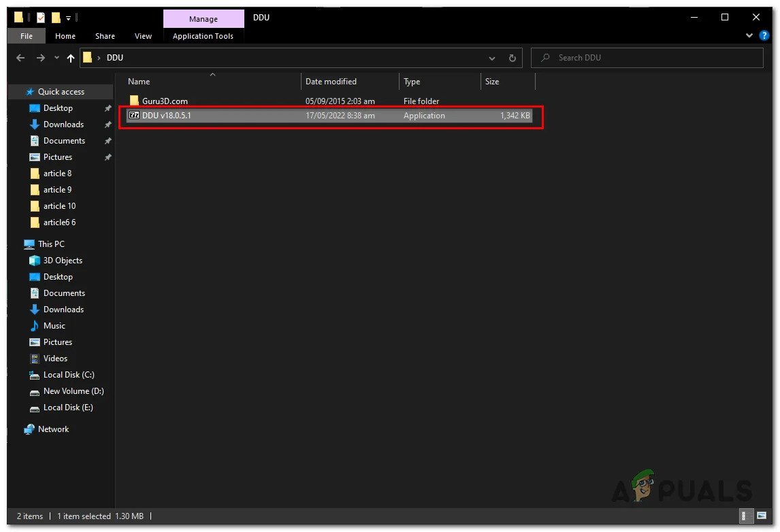
Task: Click the 17/05/2022 8:38 am date cell
Action: (x=340, y=116)
